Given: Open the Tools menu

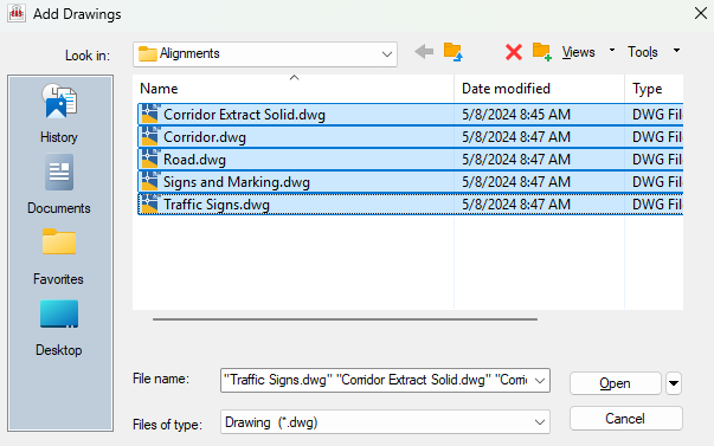Looking at the screenshot, I should click(643, 52).
